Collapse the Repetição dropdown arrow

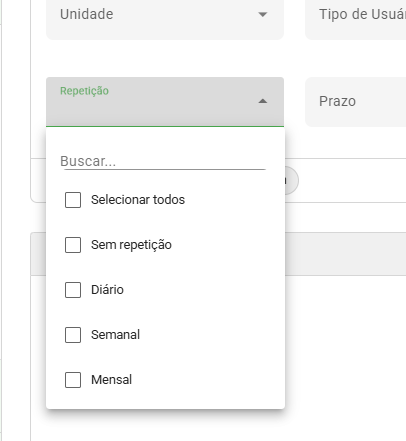tap(263, 101)
